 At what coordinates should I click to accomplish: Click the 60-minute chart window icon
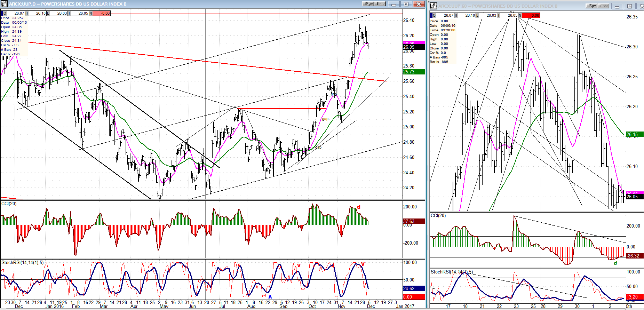pyautogui.click(x=434, y=6)
